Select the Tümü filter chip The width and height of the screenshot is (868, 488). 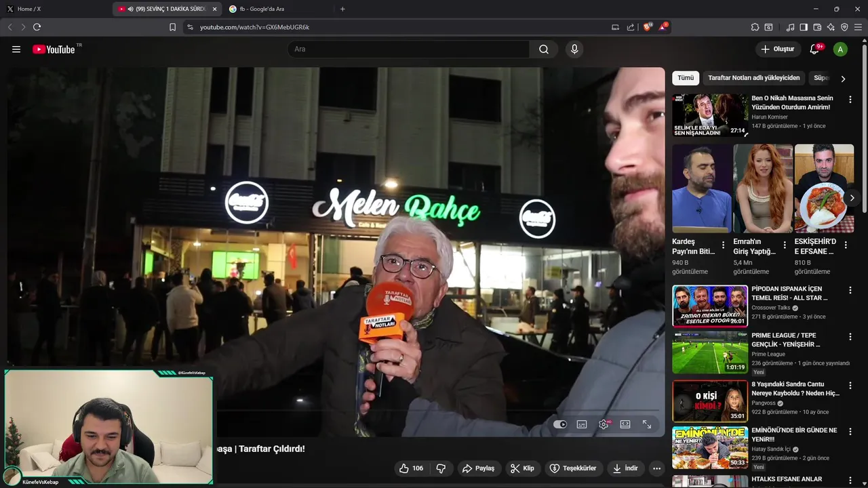686,78
